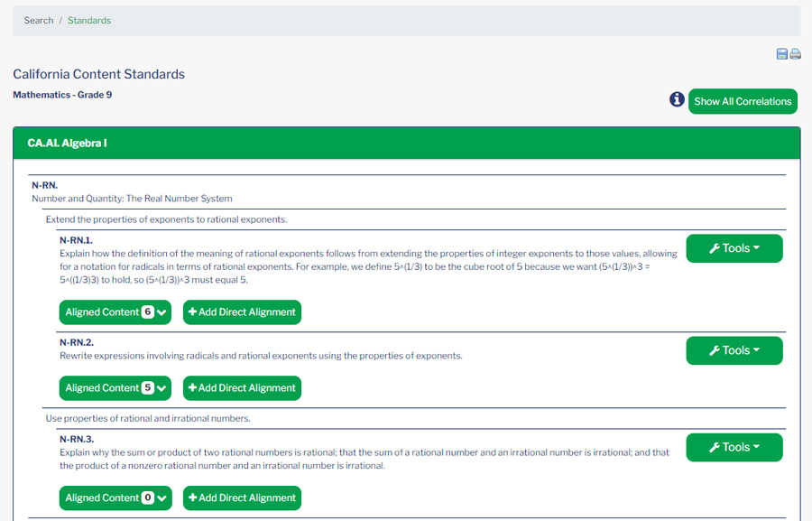
Task: Open Standards breadcrumb link
Action: point(89,20)
